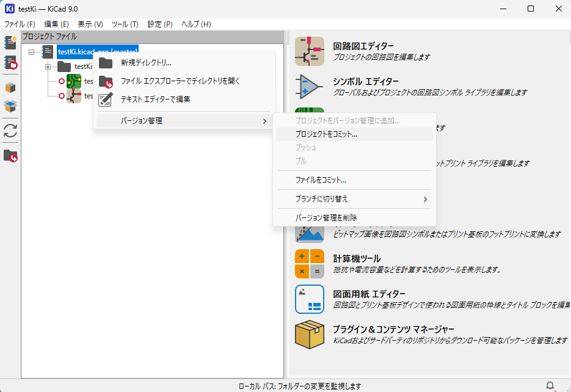Expand the ブランチに切り替え submenu
571x392 pixels.
coord(354,199)
